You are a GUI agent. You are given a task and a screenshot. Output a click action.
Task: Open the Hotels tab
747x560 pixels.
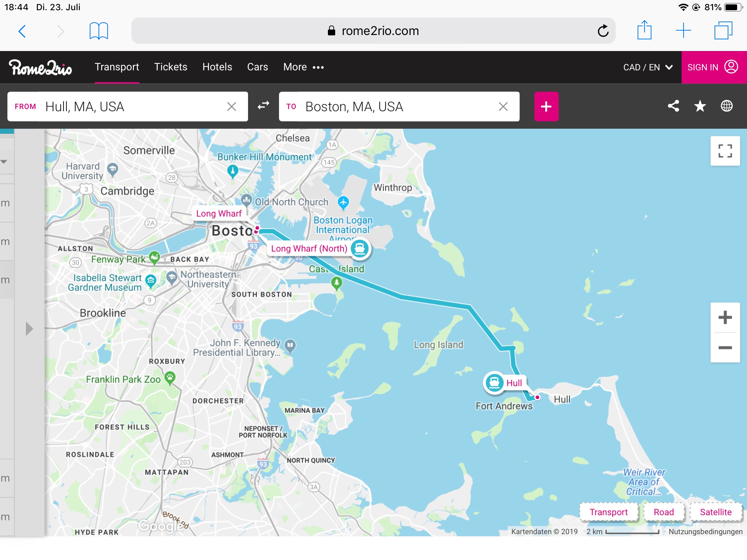217,67
